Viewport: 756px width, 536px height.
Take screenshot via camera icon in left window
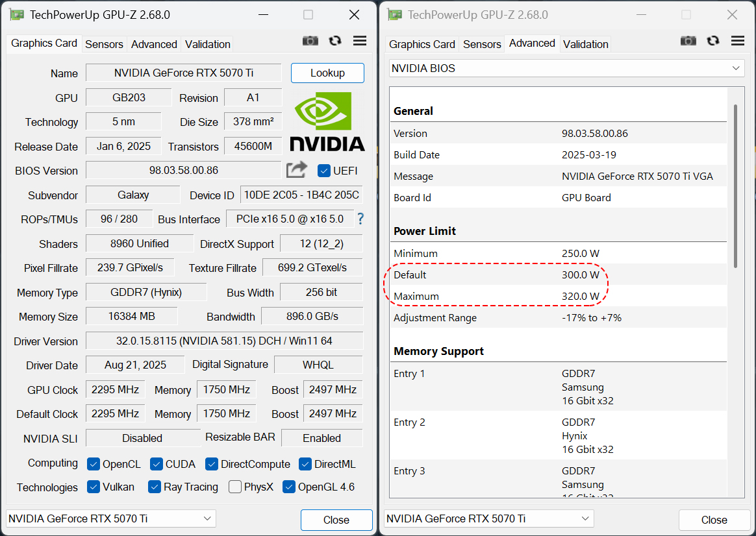pos(310,41)
